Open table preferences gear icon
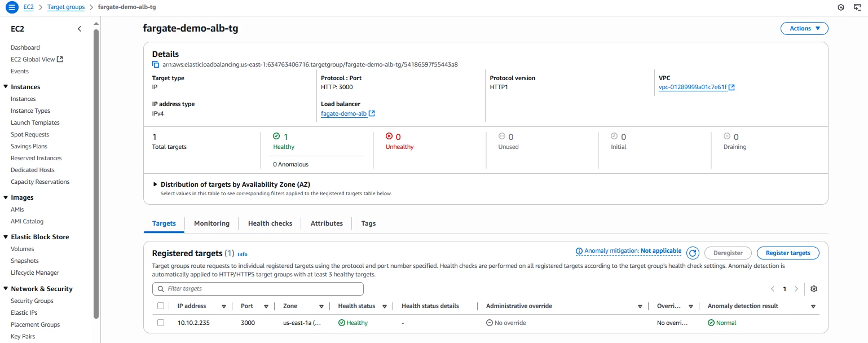Image resolution: width=868 pixels, height=343 pixels. click(813, 289)
